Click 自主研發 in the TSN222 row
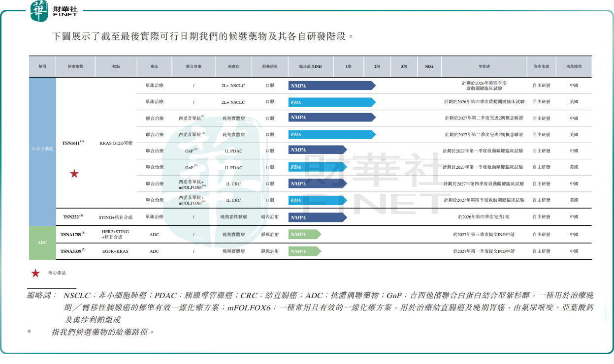This screenshot has width=614, height=364. tap(542, 216)
